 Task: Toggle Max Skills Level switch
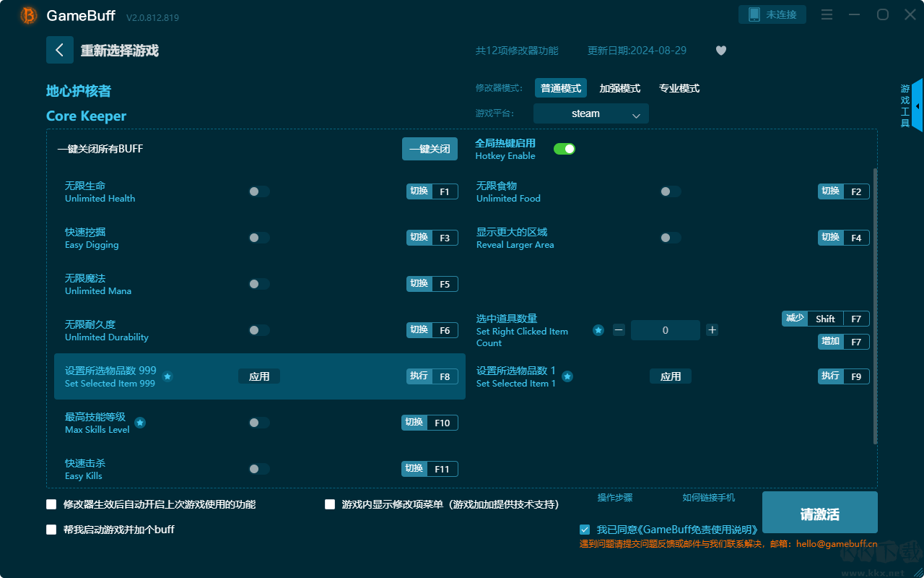259,423
